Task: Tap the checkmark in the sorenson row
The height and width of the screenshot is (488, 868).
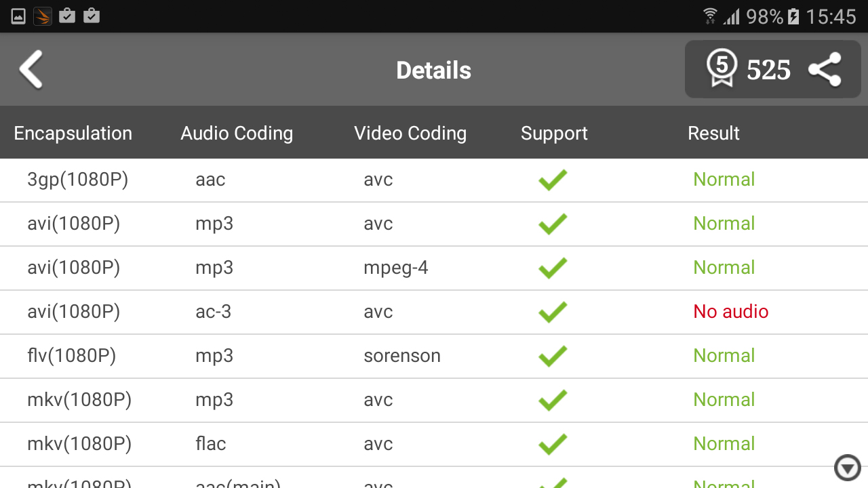Action: [553, 357]
